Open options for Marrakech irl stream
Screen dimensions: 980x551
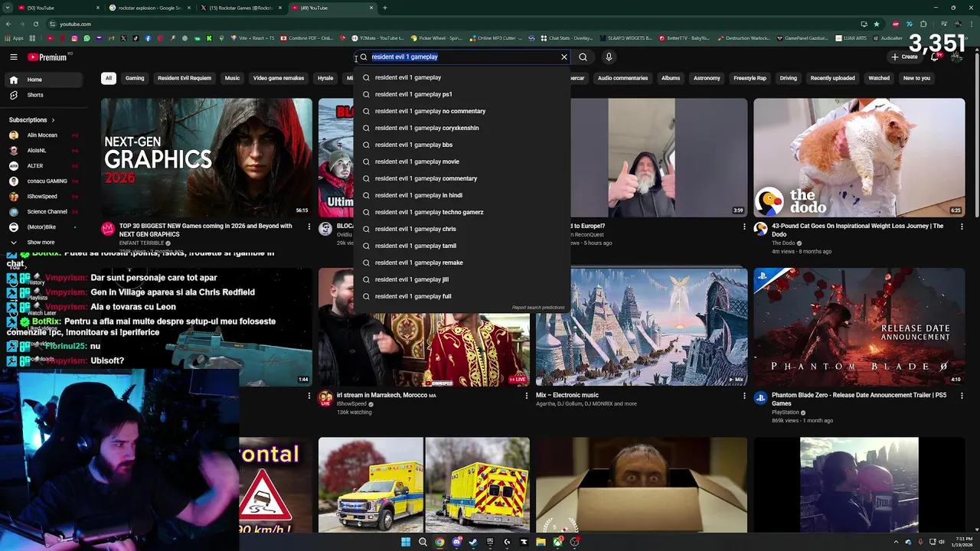tap(527, 396)
